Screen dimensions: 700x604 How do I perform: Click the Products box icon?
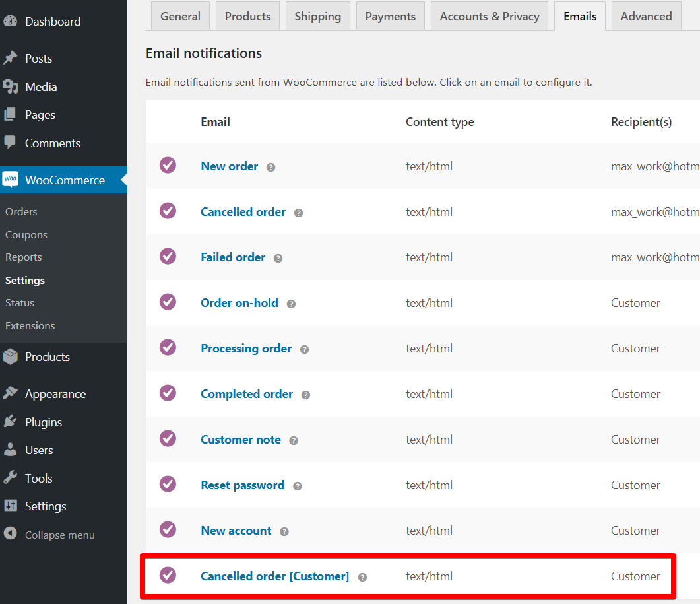(x=11, y=356)
